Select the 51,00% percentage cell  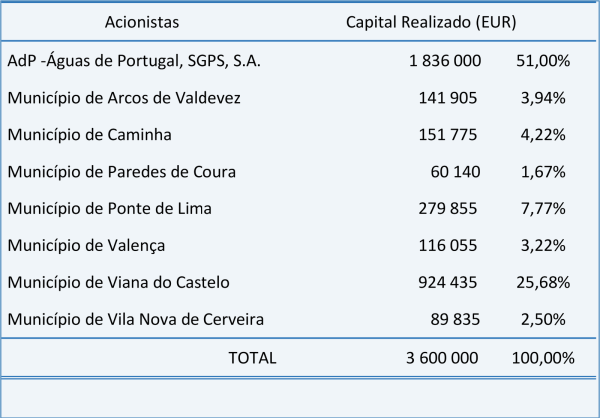tap(543, 61)
